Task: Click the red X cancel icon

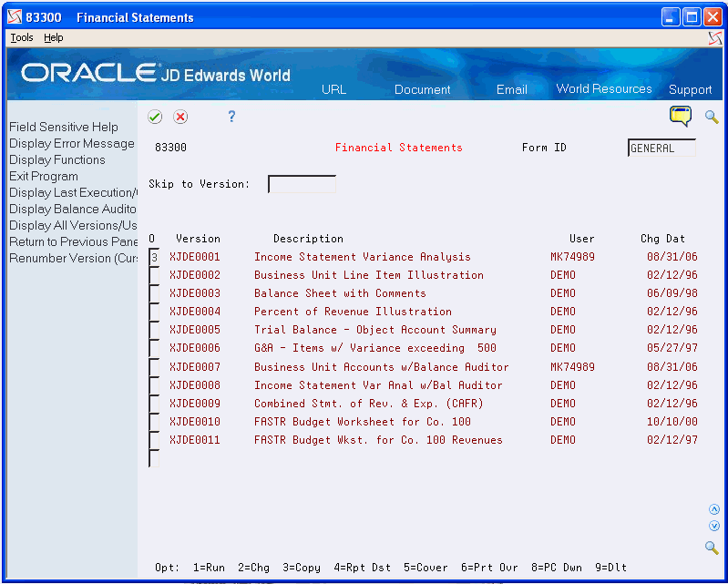Action: (x=180, y=117)
